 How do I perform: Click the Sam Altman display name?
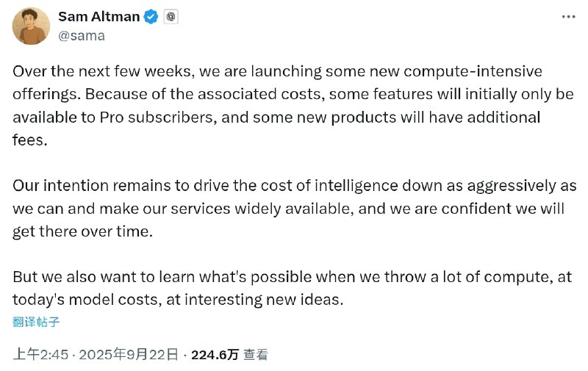[99, 17]
